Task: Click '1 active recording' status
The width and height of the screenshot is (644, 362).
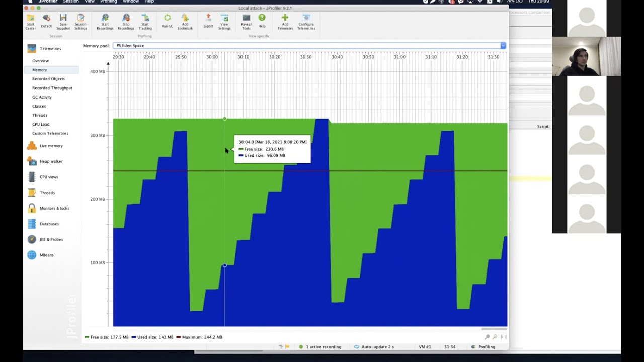Action: (320, 347)
